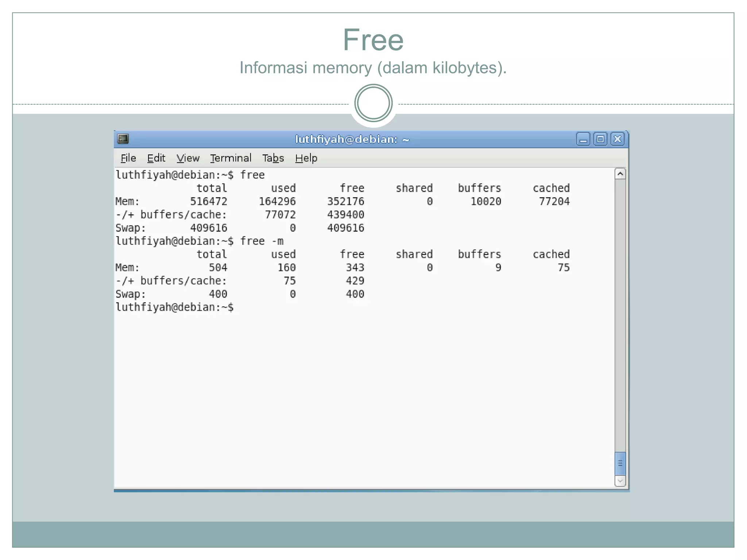Click the Mem total value 516472
The height and width of the screenshot is (560, 747).
coord(209,201)
